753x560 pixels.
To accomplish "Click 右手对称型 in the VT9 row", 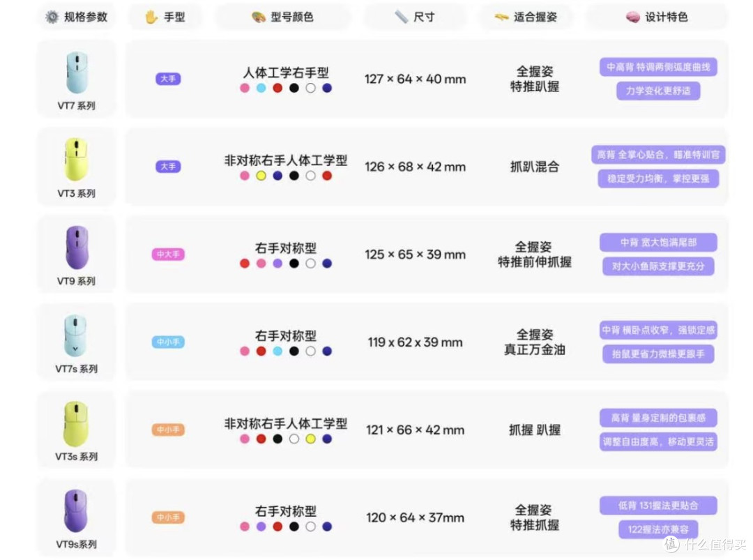I will [286, 248].
